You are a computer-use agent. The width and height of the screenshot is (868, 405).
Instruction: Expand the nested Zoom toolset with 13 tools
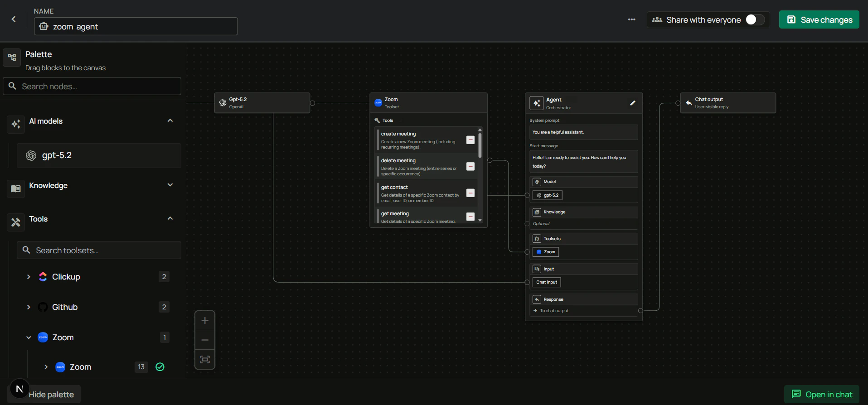point(46,367)
